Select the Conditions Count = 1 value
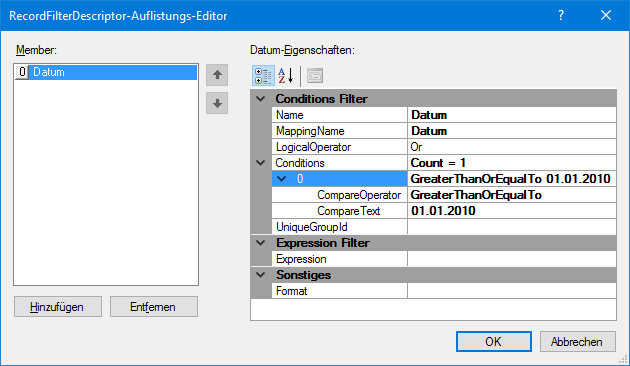The image size is (630, 366). 512,163
